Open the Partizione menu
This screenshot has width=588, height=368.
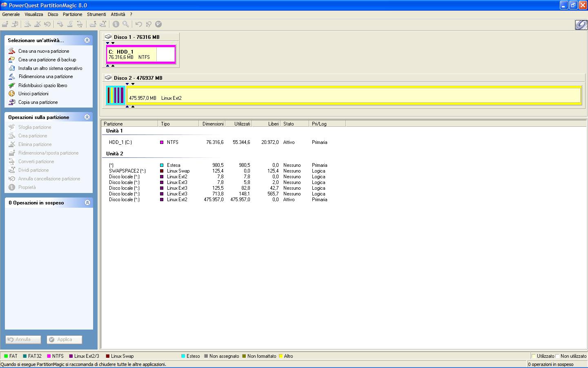pos(73,14)
